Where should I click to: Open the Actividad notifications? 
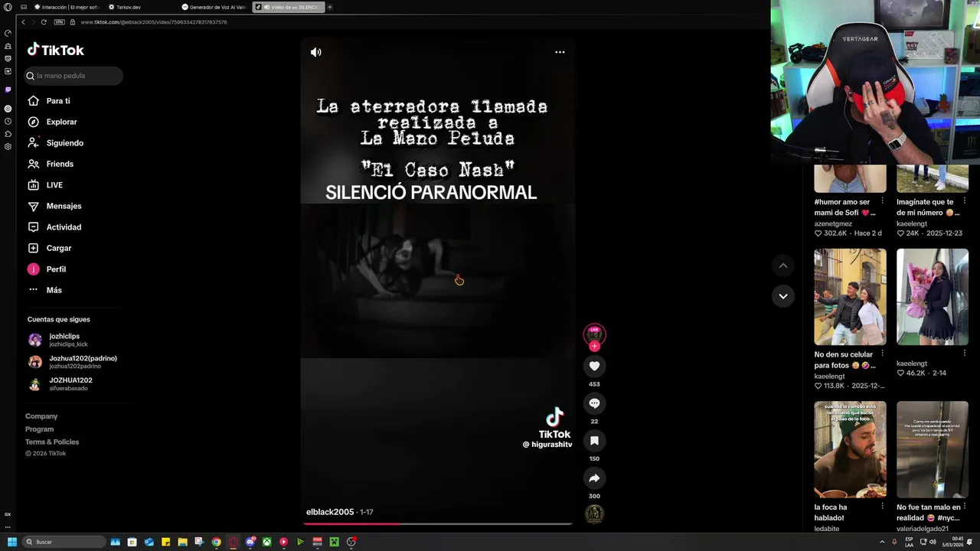tap(54, 227)
